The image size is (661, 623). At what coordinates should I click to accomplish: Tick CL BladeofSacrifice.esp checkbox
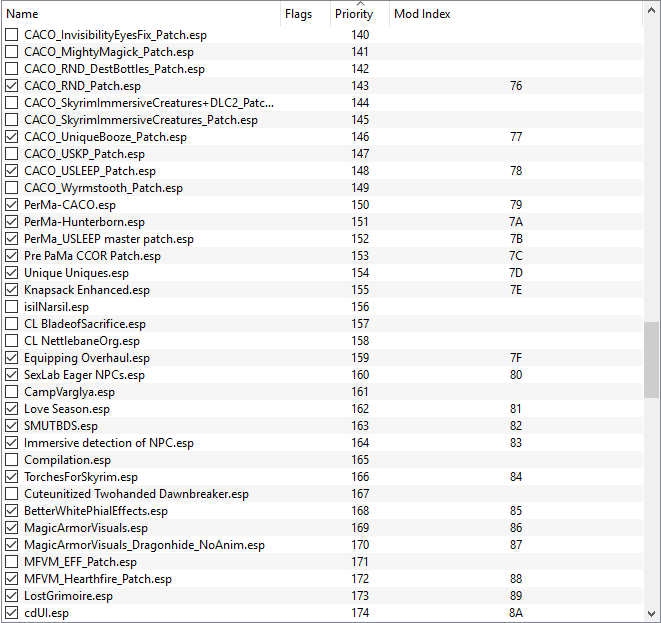click(x=12, y=324)
